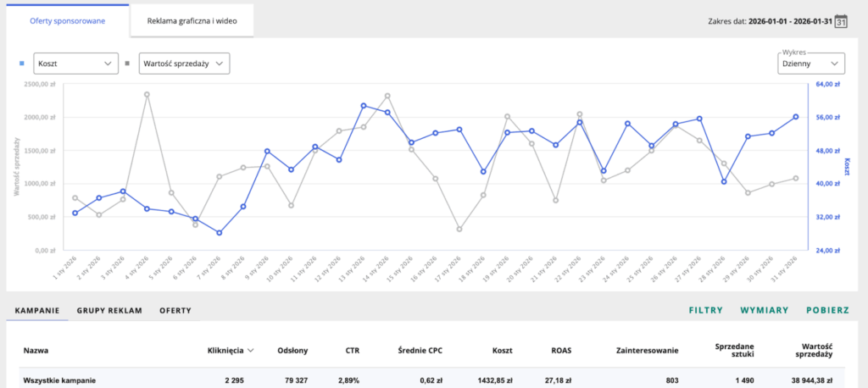This screenshot has width=868, height=388.
Task: Switch to Oferty sponsorowane tab
Action: tap(67, 20)
